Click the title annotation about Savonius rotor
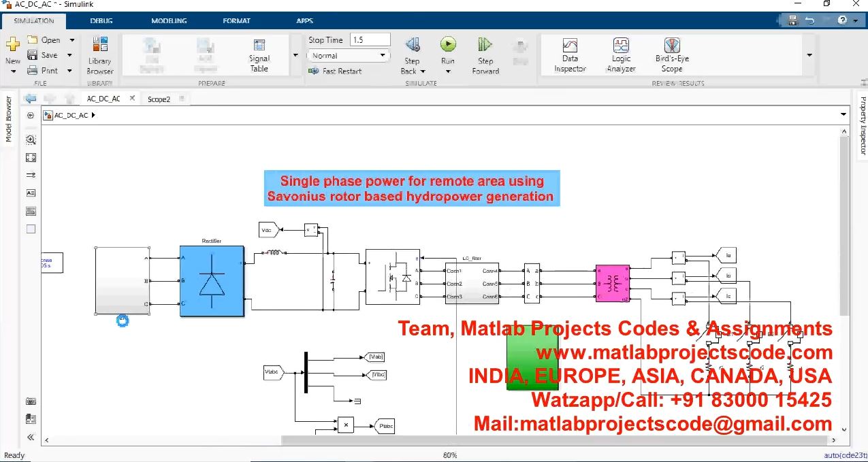 pyautogui.click(x=412, y=189)
